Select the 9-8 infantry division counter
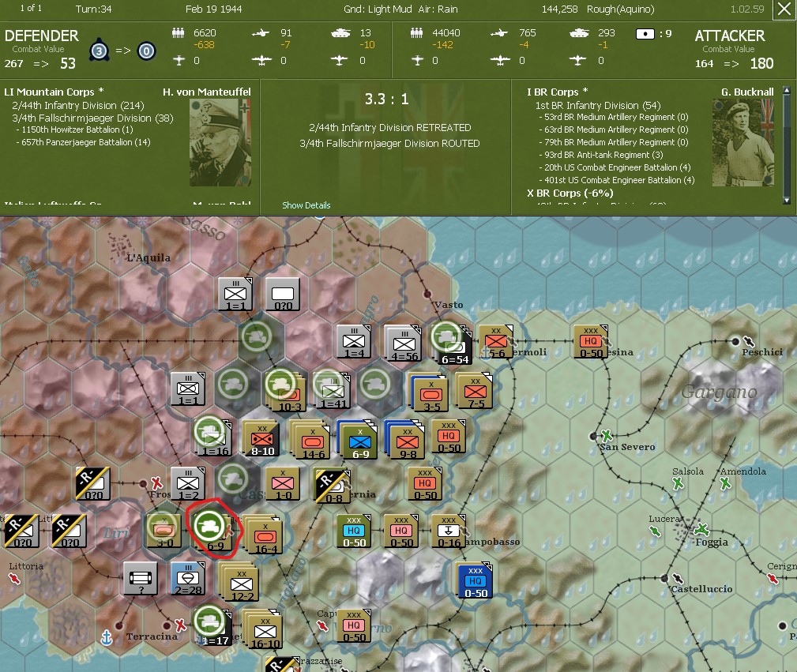This screenshot has height=672, width=797. (408, 441)
